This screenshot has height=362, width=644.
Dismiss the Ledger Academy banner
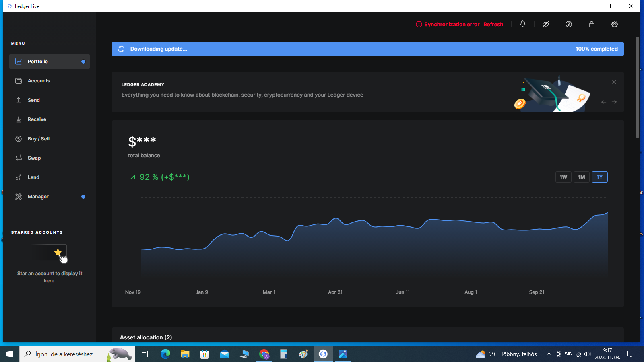tap(614, 82)
